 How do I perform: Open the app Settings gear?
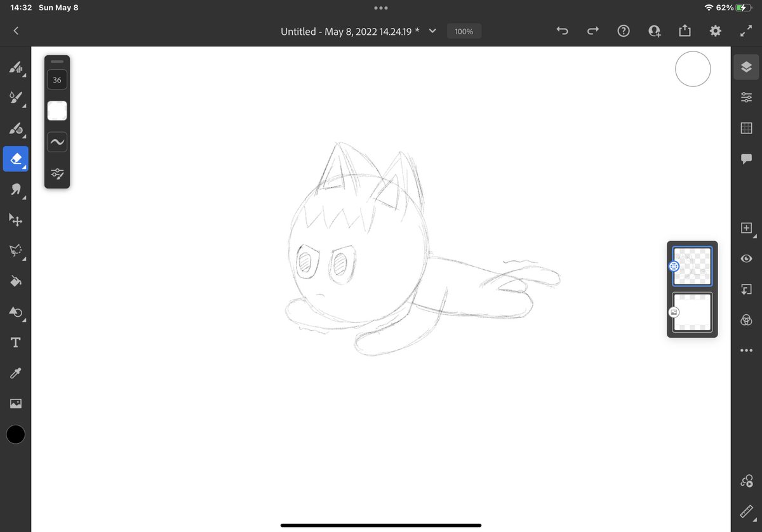[716, 30]
